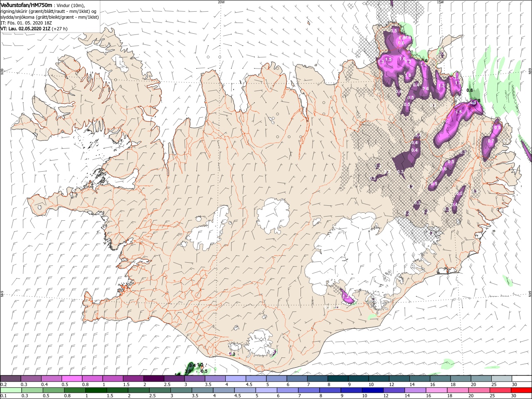Screen dimensions: 532x399
Task: Select the upper-row white swatch labeled 30
Action: pyautogui.click(x=522, y=379)
